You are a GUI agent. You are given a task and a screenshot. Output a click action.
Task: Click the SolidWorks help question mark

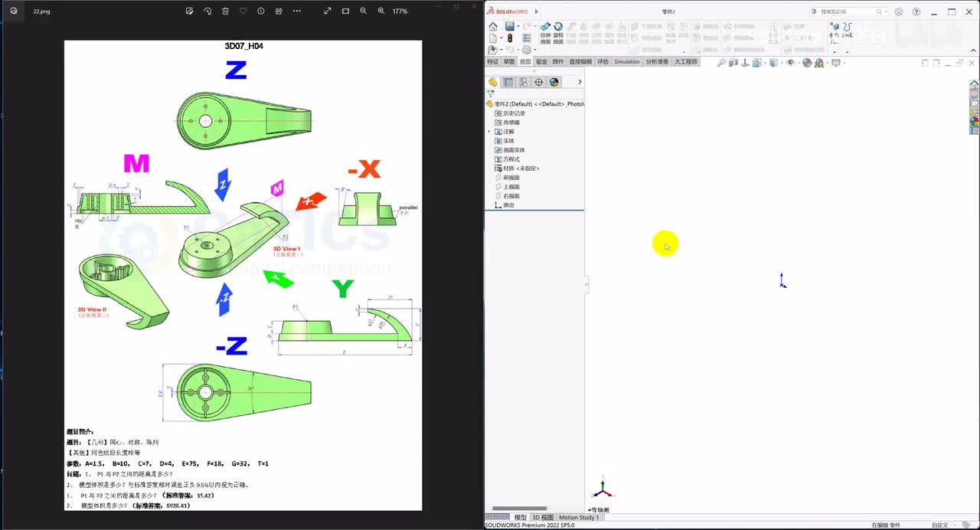[x=916, y=11]
